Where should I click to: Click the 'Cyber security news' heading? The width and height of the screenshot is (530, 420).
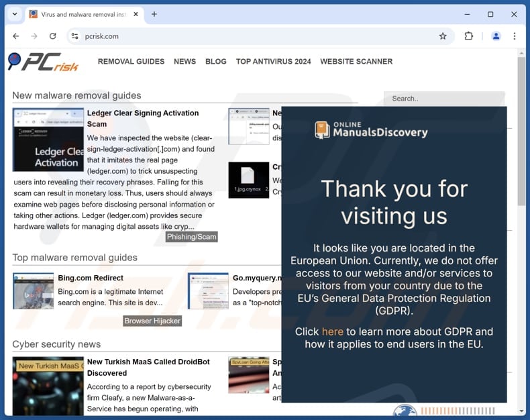pos(56,344)
